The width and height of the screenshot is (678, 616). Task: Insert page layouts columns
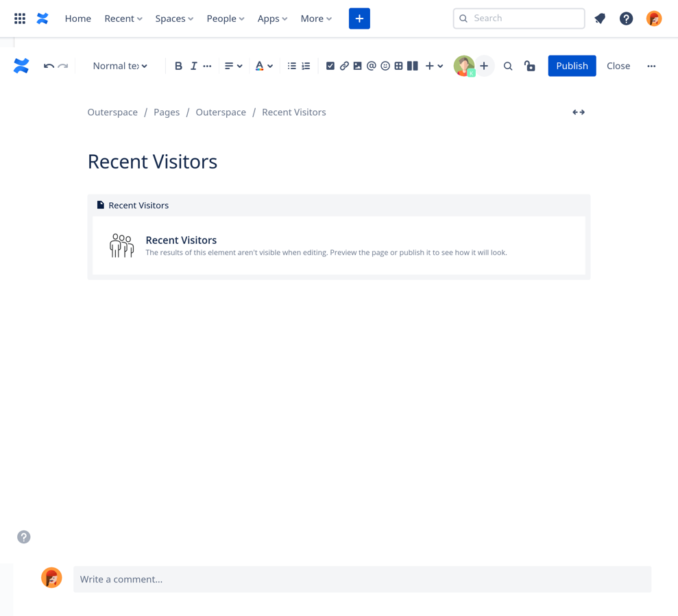(x=413, y=66)
